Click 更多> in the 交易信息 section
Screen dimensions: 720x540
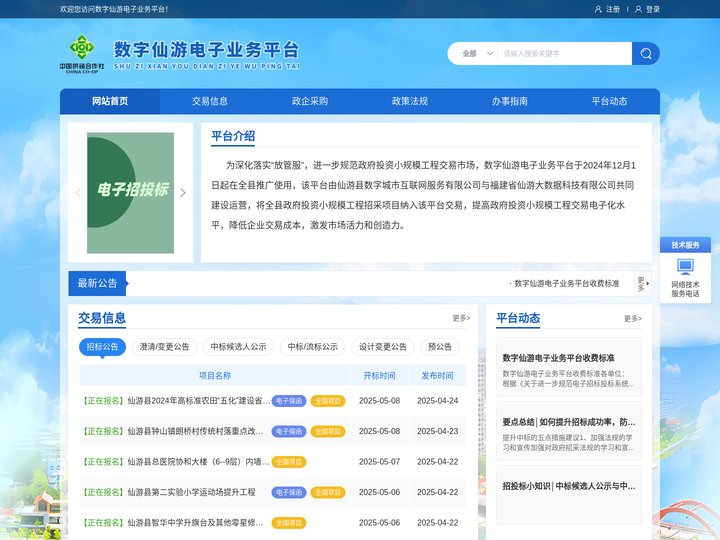[461, 318]
